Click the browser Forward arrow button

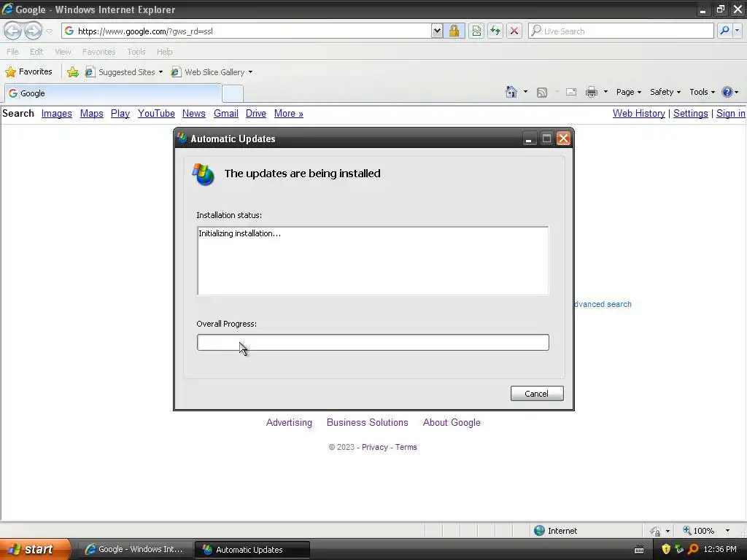(x=33, y=31)
